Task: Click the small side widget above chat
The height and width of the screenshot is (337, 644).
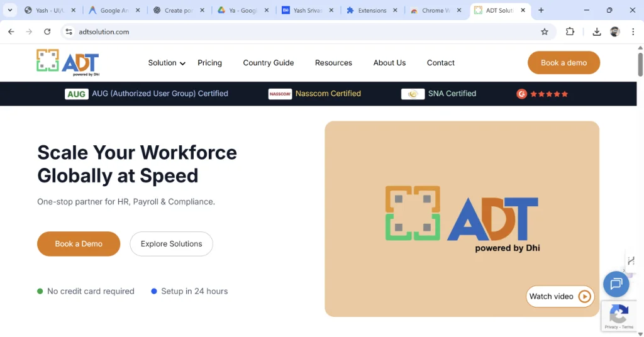Action: [x=631, y=261]
